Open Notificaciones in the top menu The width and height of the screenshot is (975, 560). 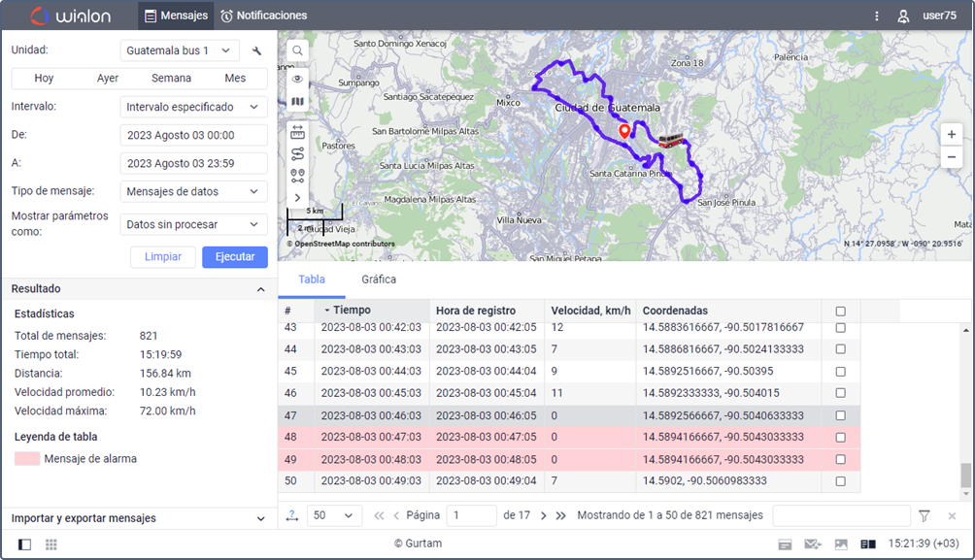pos(263,16)
